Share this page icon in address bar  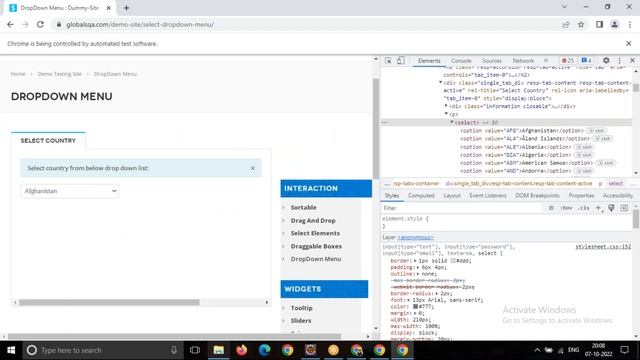coord(565,24)
